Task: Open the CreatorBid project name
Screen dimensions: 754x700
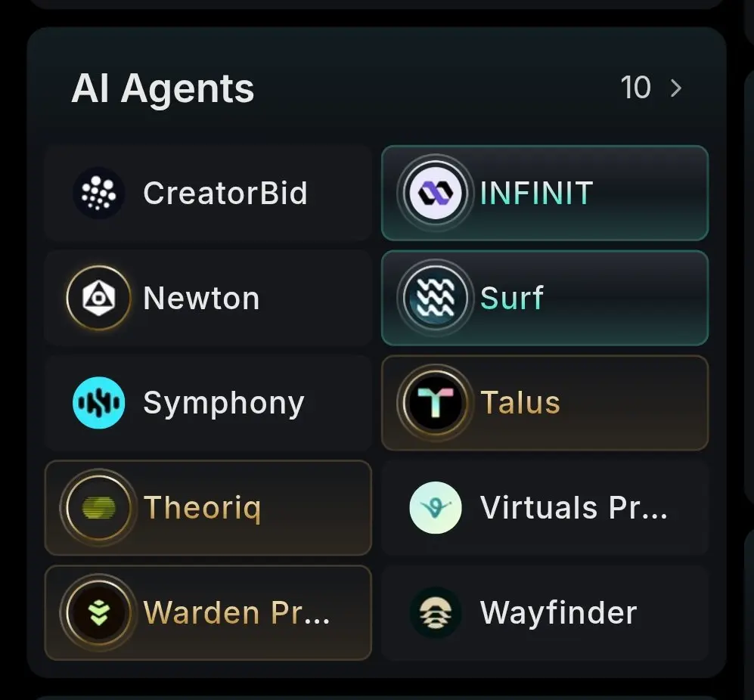Action: (225, 193)
